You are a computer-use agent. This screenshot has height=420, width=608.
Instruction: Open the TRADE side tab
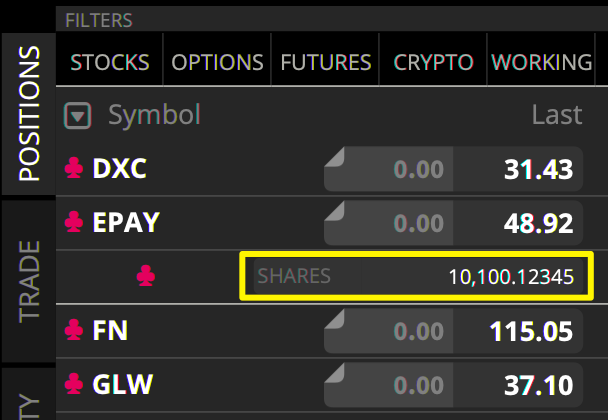(30, 280)
